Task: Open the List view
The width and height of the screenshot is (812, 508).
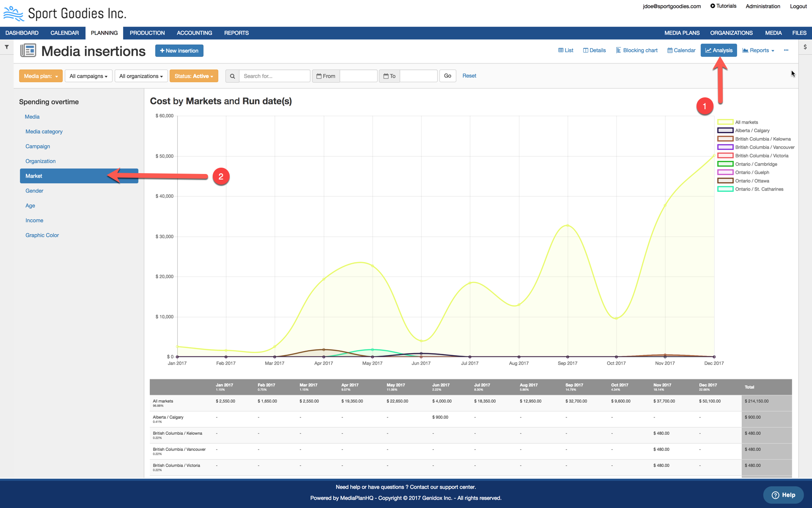Action: pyautogui.click(x=565, y=50)
